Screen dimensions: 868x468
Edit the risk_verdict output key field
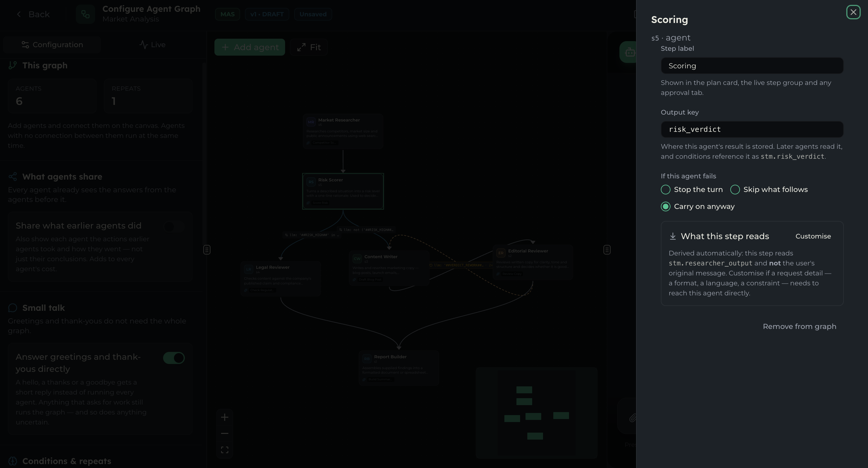point(752,129)
